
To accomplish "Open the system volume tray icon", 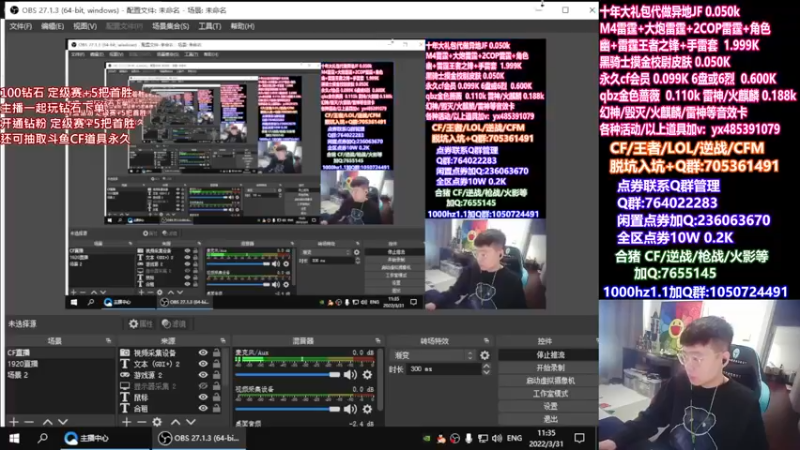I will point(496,438).
